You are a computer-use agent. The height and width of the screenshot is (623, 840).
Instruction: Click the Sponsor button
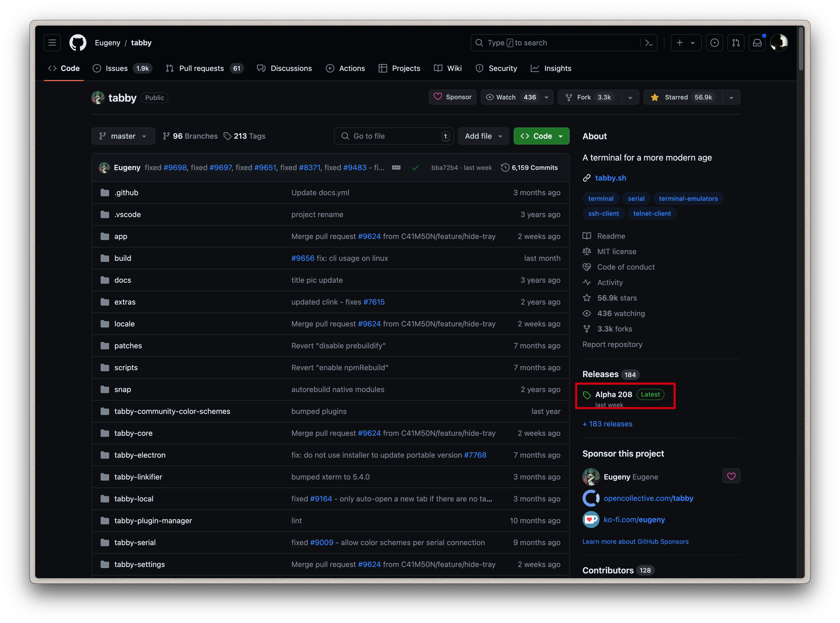(453, 97)
